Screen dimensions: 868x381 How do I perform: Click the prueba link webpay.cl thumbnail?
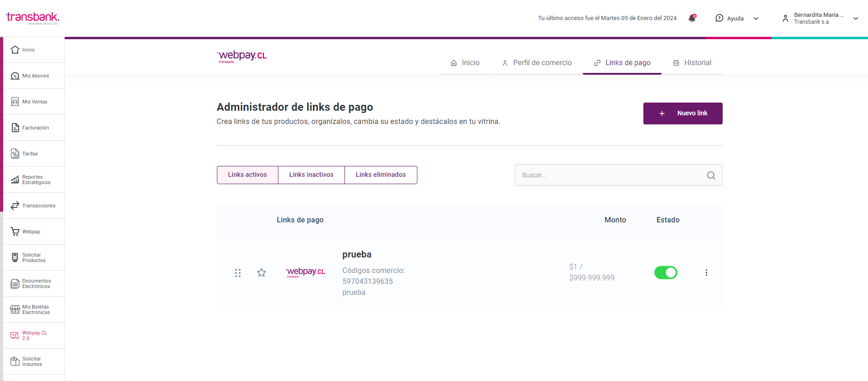pyautogui.click(x=305, y=273)
